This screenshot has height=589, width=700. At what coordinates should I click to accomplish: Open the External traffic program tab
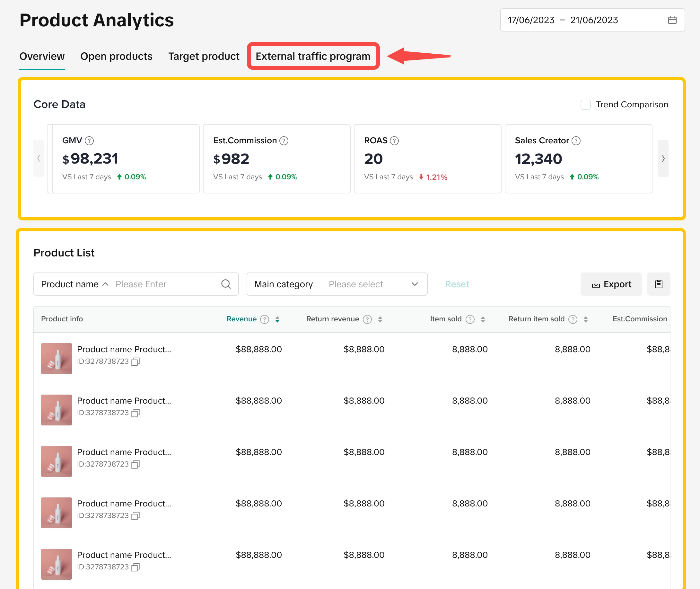tap(313, 56)
